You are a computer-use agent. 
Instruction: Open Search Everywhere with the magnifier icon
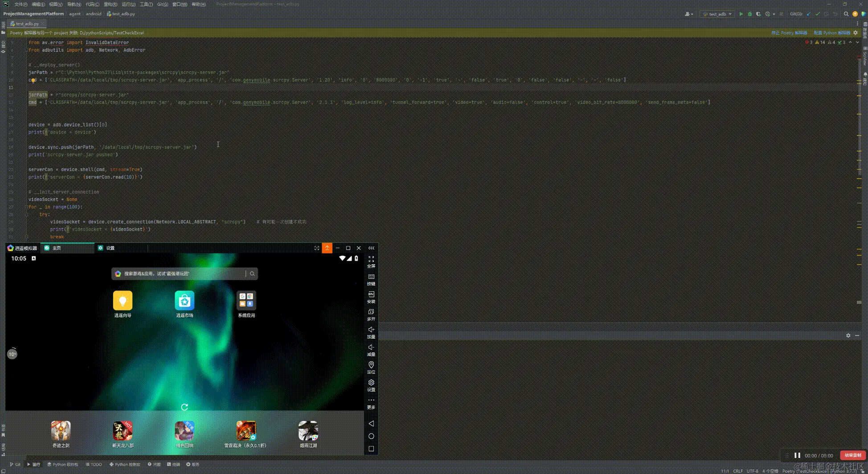tap(846, 14)
